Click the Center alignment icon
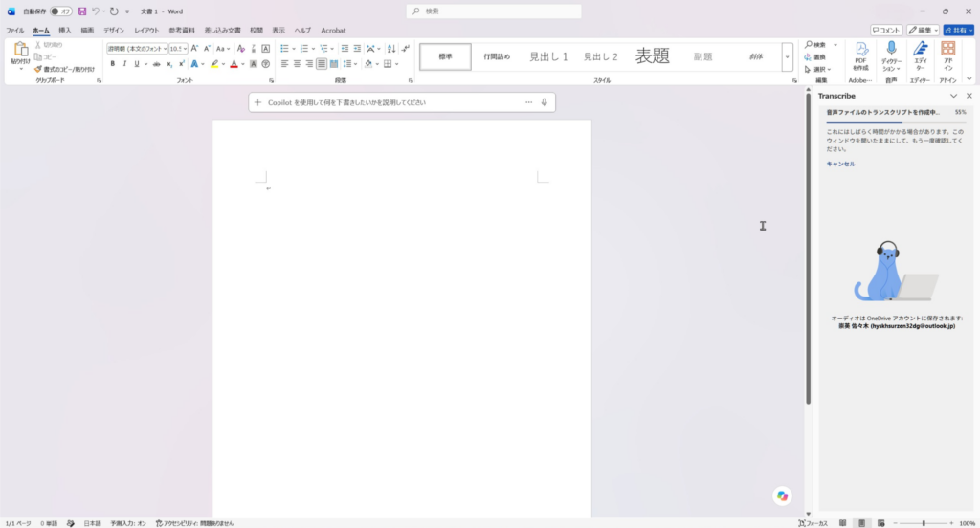 [x=297, y=64]
